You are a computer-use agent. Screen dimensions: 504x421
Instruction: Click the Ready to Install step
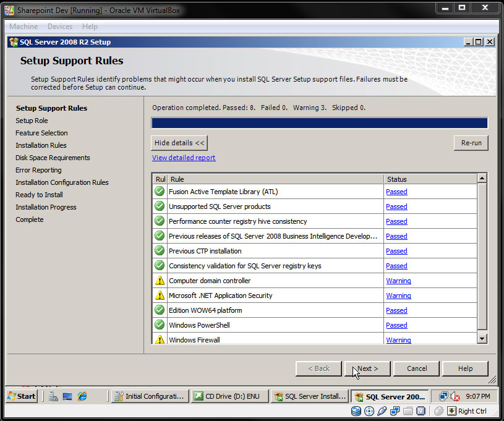(x=39, y=195)
